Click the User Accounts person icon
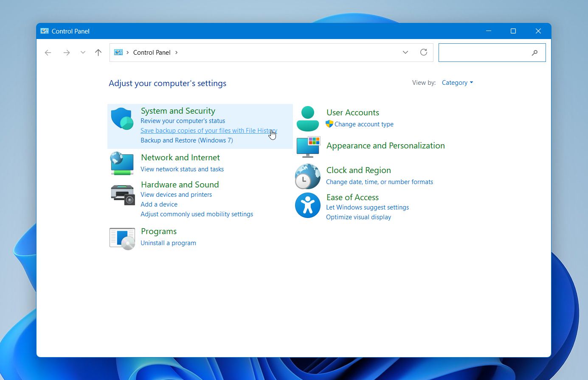The height and width of the screenshot is (380, 588). [x=307, y=119]
